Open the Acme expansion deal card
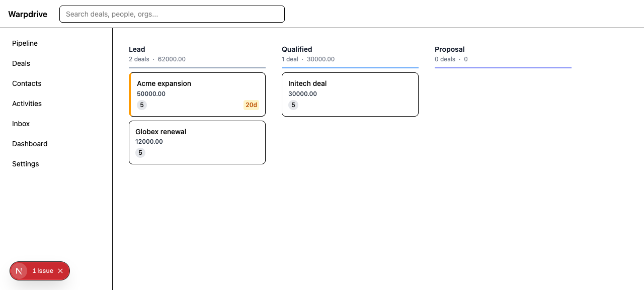Viewport: 644px width, 290px height. [197, 94]
